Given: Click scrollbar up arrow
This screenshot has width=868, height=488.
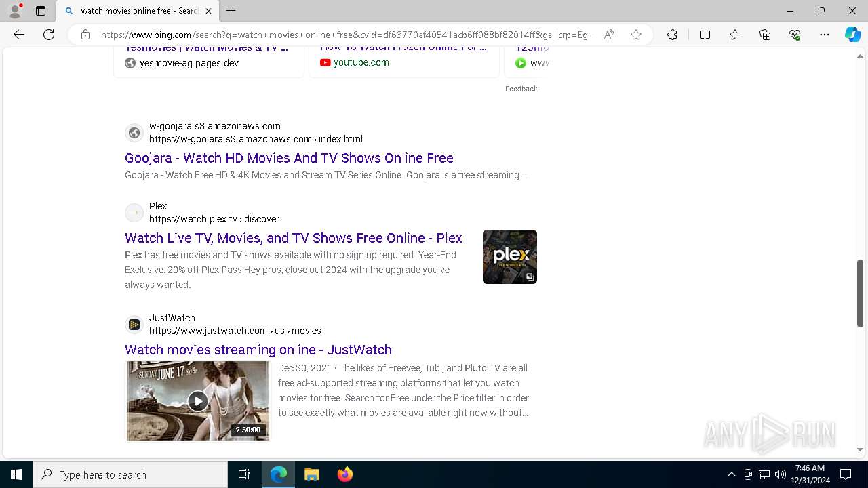Looking at the screenshot, I should [861, 56].
